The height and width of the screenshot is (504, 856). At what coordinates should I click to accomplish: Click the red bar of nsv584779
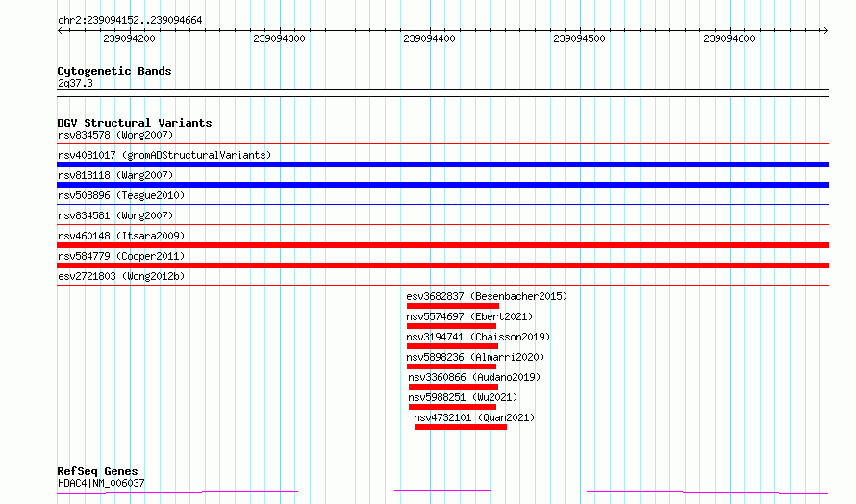pyautogui.click(x=442, y=265)
